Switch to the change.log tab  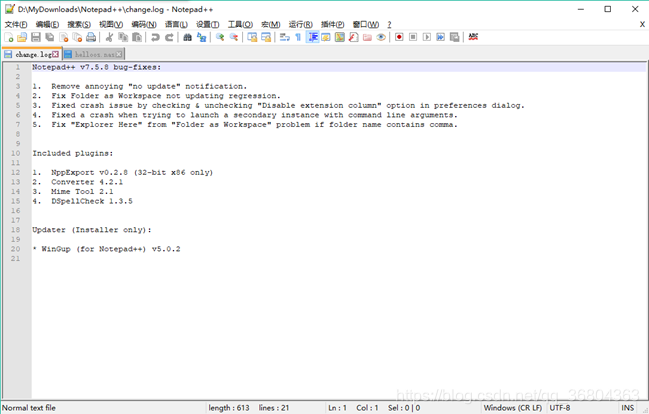pos(32,54)
